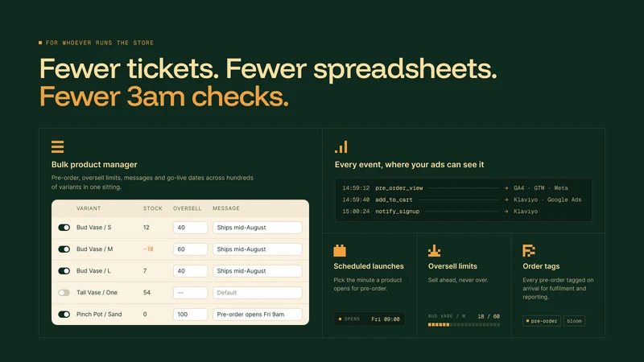Click the 'Fewer 3am checks.' headline
Image resolution: width=644 pixels, height=362 pixels.
pos(164,97)
